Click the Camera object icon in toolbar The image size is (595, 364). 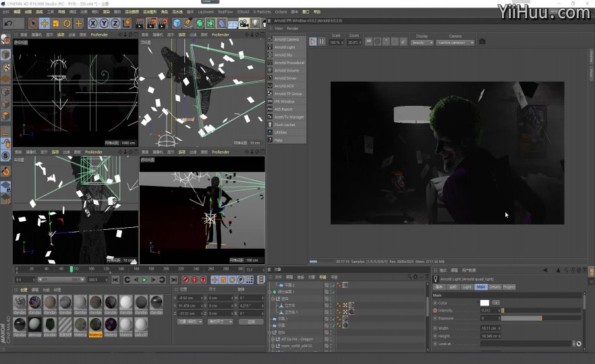coord(244,24)
